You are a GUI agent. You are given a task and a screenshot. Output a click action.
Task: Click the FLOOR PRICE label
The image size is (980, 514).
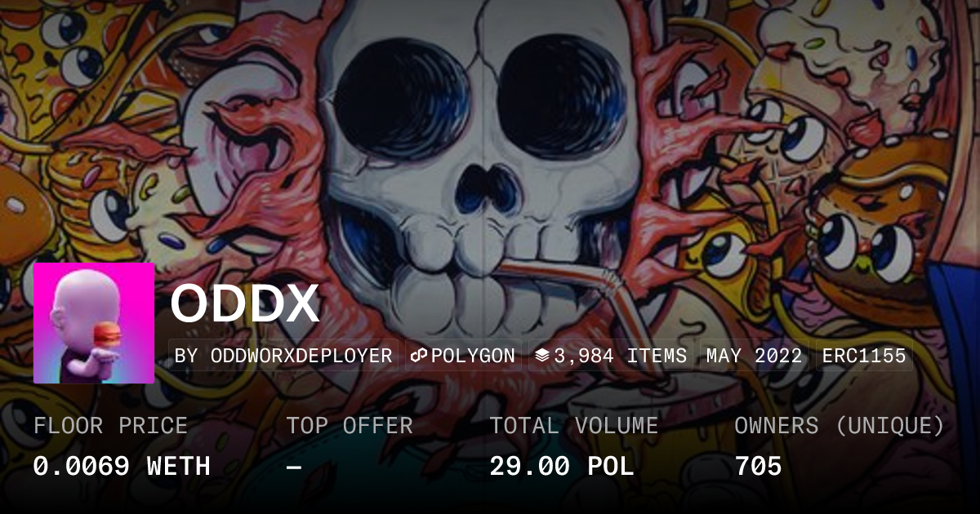(110, 426)
